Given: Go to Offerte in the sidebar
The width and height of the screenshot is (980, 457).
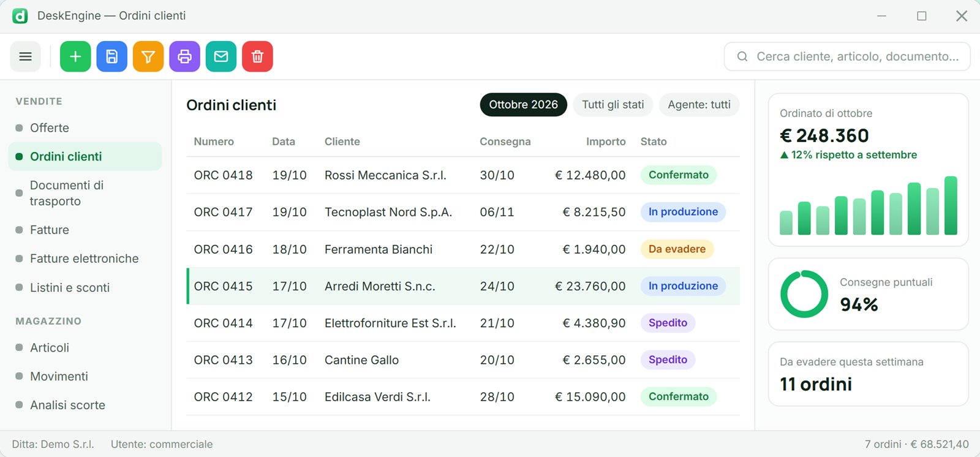Looking at the screenshot, I should click(85, 128).
